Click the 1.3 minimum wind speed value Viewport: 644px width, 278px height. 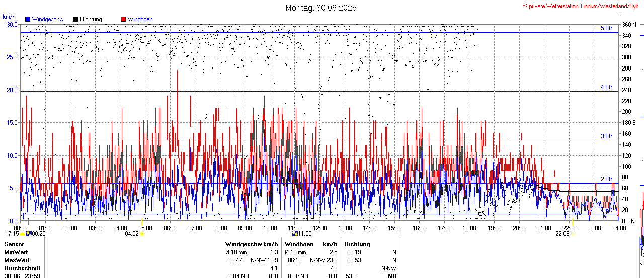click(274, 252)
